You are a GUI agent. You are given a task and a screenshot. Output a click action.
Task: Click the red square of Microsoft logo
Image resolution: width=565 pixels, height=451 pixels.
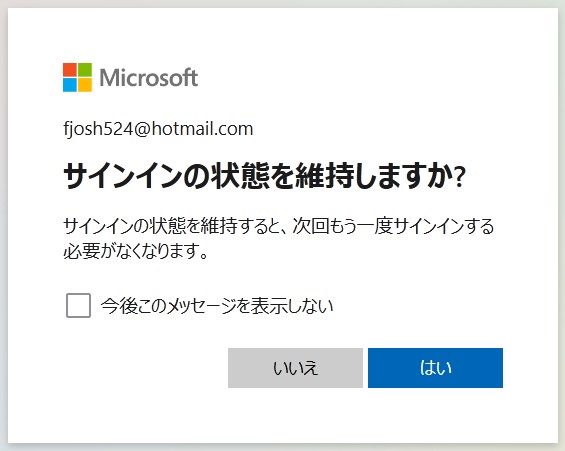pos(70,70)
